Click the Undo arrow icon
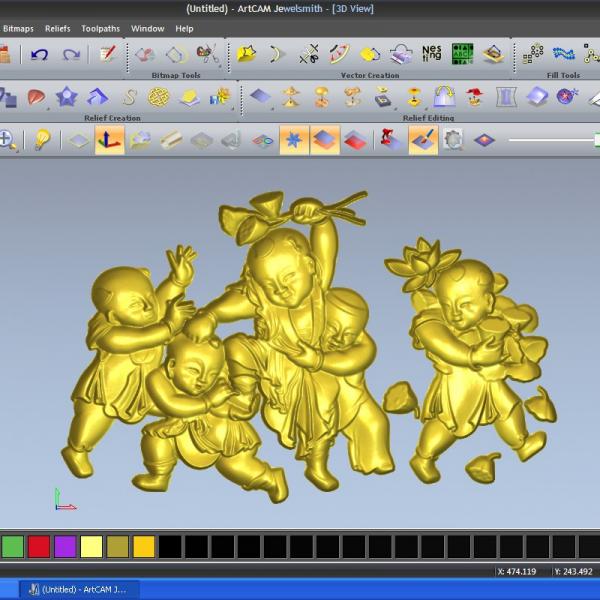 39,54
